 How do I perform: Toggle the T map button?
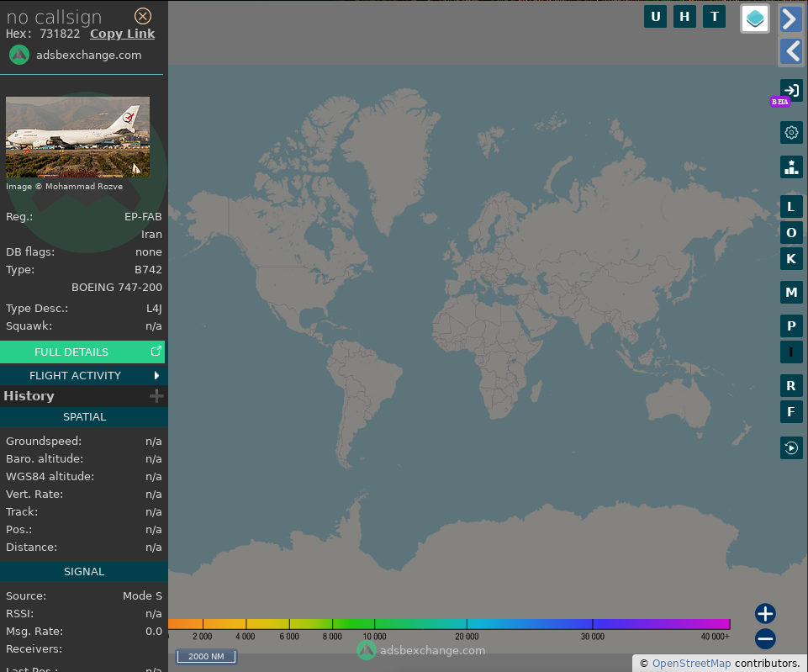coord(714,17)
